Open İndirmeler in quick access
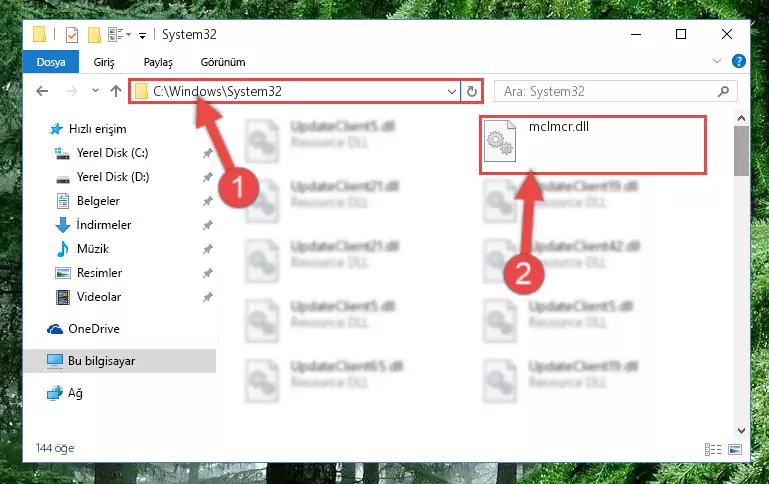The width and height of the screenshot is (769, 484). point(103,225)
